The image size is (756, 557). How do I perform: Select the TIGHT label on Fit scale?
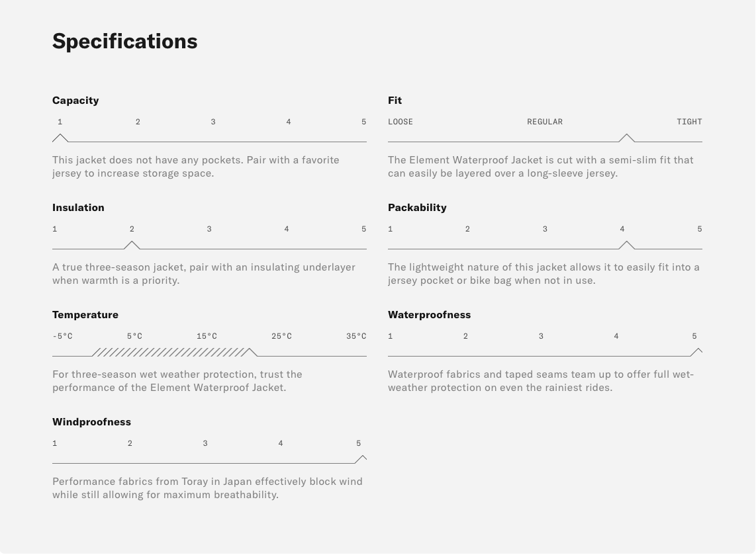689,122
